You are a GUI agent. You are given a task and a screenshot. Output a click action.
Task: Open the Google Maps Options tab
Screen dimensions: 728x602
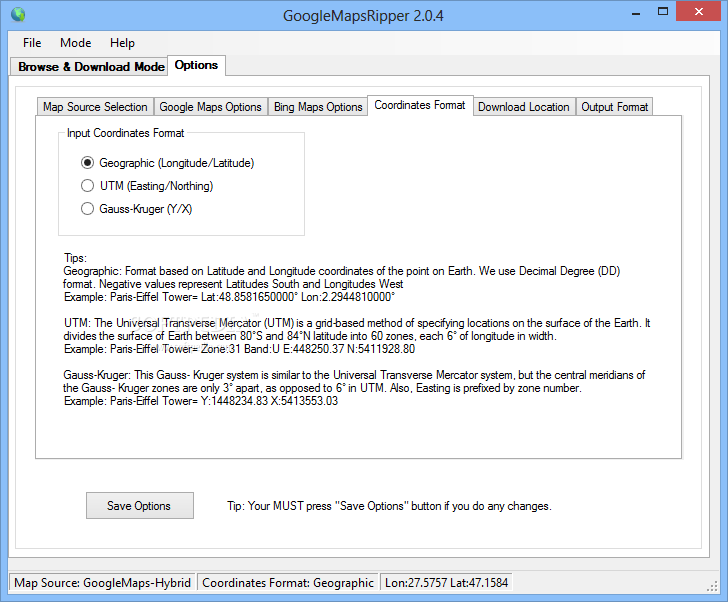click(210, 107)
